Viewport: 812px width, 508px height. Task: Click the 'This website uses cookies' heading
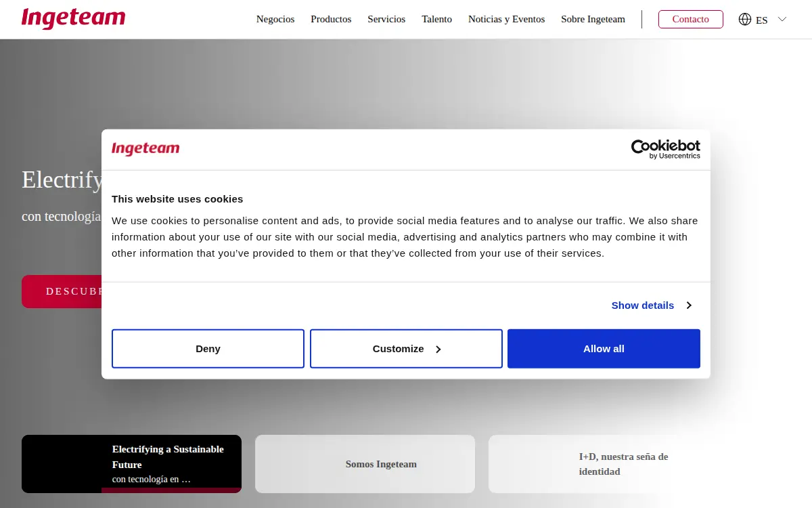tap(177, 199)
